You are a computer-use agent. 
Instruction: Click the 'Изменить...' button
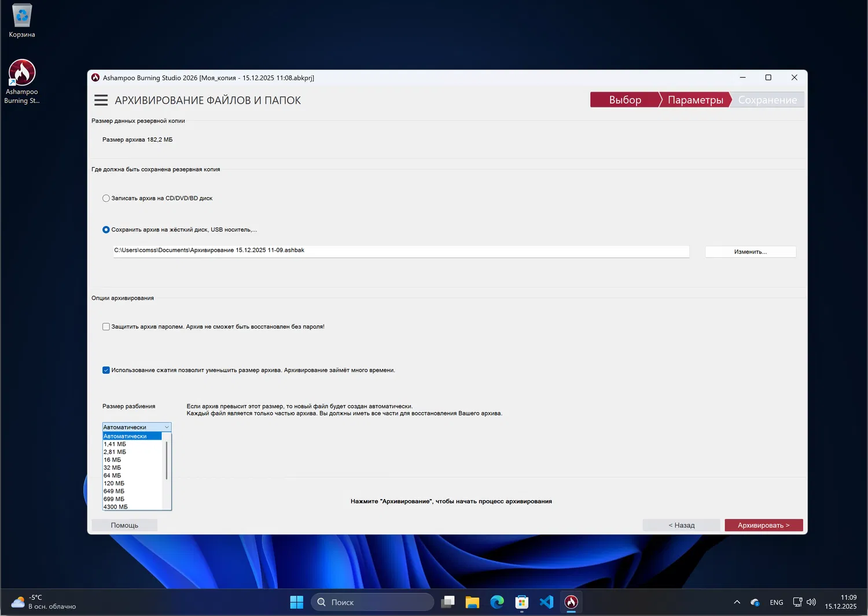(751, 252)
